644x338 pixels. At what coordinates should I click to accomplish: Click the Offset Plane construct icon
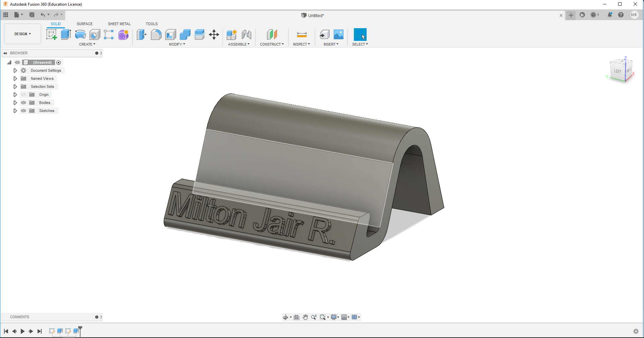pos(272,35)
